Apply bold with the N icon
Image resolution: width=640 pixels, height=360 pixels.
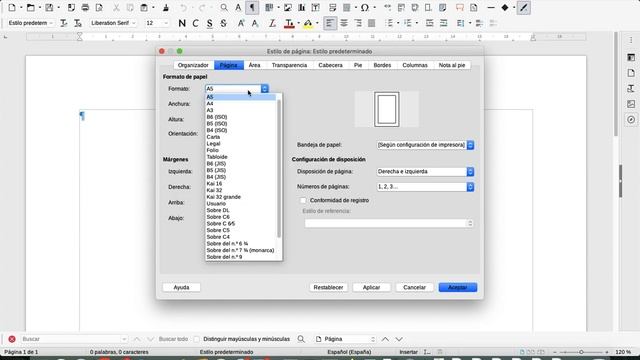tap(182, 23)
